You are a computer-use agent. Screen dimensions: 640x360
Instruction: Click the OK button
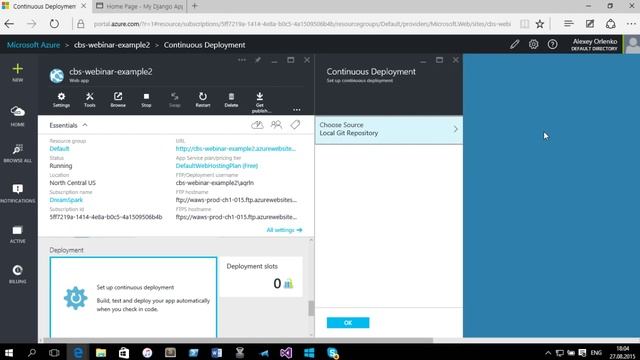(x=348, y=323)
